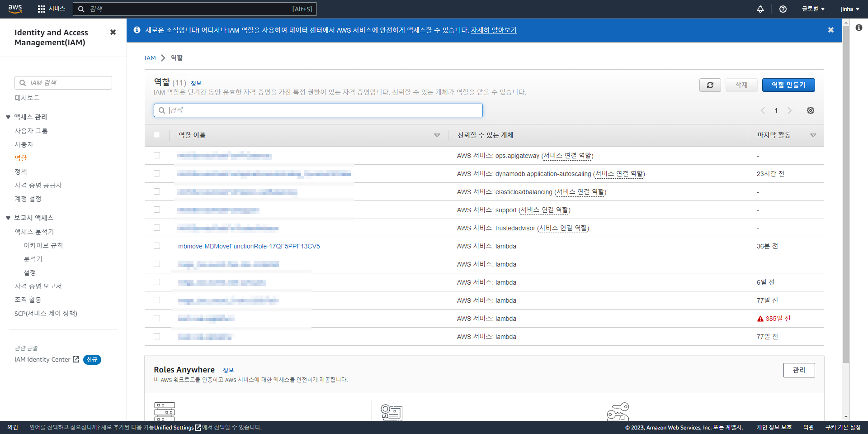
Task: Open 액세스 분석기 in the sidebar
Action: click(x=34, y=232)
